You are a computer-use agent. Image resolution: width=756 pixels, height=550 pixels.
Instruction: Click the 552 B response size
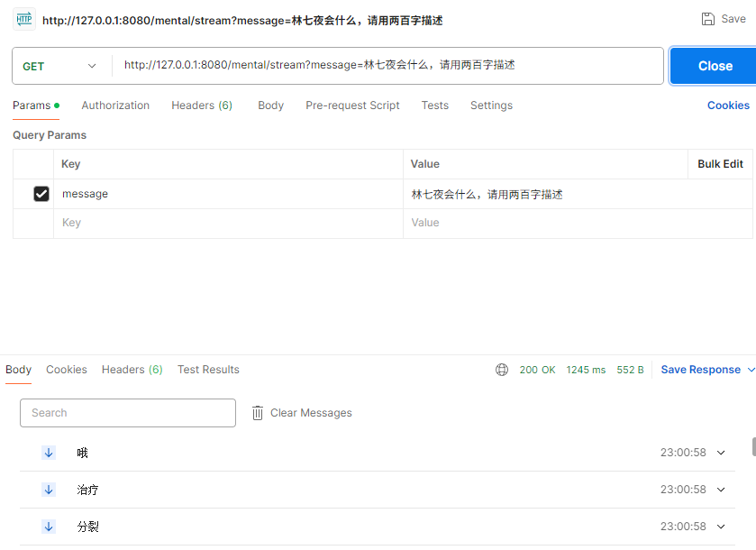630,370
